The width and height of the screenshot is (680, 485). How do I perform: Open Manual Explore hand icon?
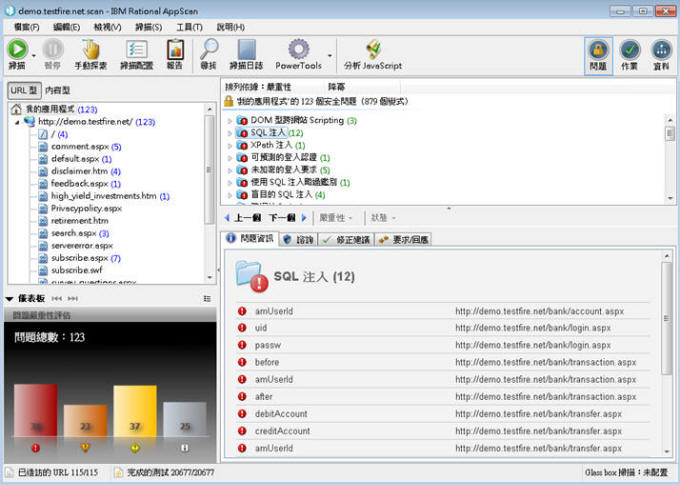click(91, 49)
